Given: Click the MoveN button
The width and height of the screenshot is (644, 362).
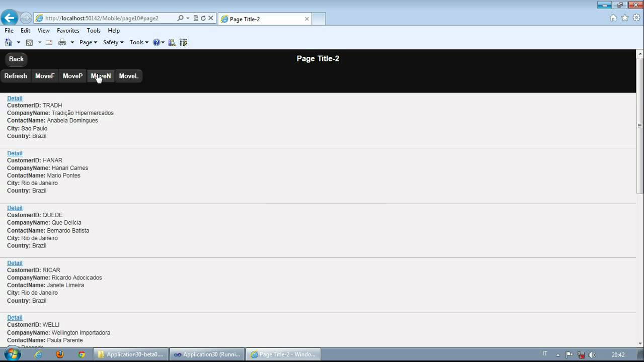Looking at the screenshot, I should [x=101, y=76].
